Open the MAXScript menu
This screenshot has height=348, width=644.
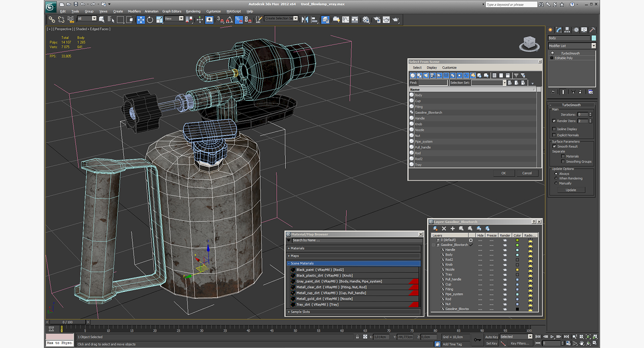pyautogui.click(x=234, y=11)
